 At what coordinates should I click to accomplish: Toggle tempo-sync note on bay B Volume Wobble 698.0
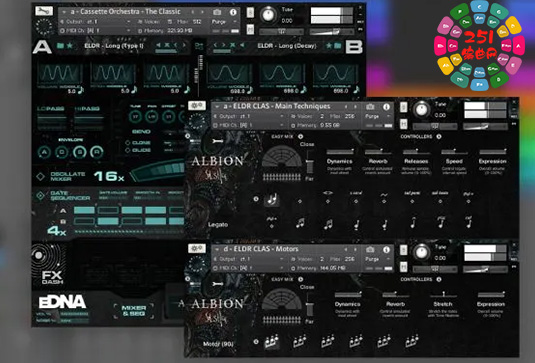249,90
